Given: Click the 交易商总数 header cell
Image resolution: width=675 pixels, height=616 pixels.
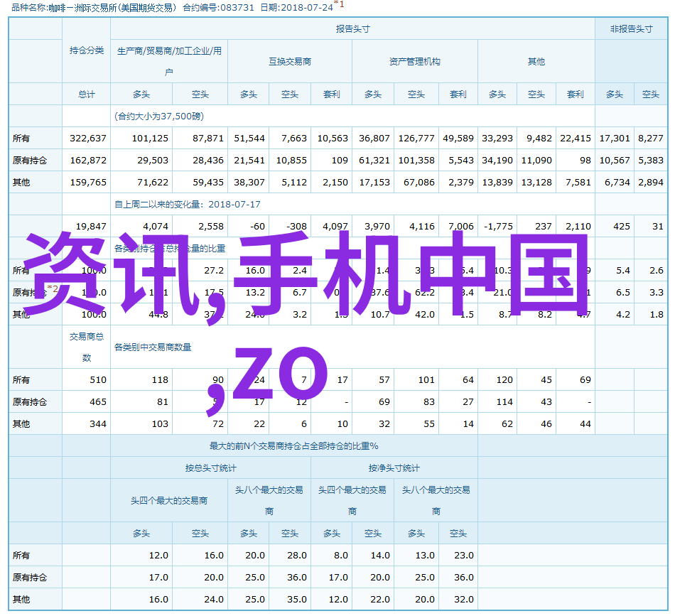Looking at the screenshot, I should tap(87, 347).
